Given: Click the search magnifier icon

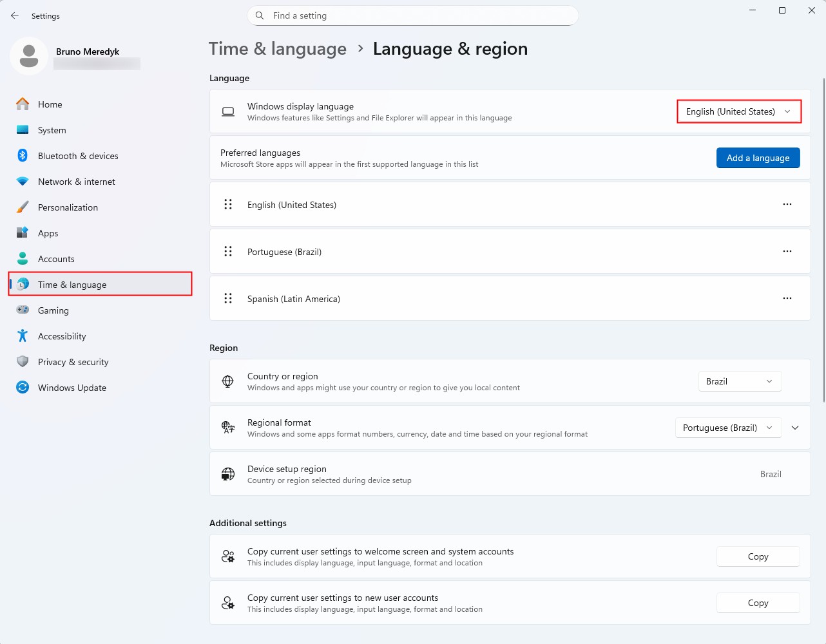Looking at the screenshot, I should point(260,15).
